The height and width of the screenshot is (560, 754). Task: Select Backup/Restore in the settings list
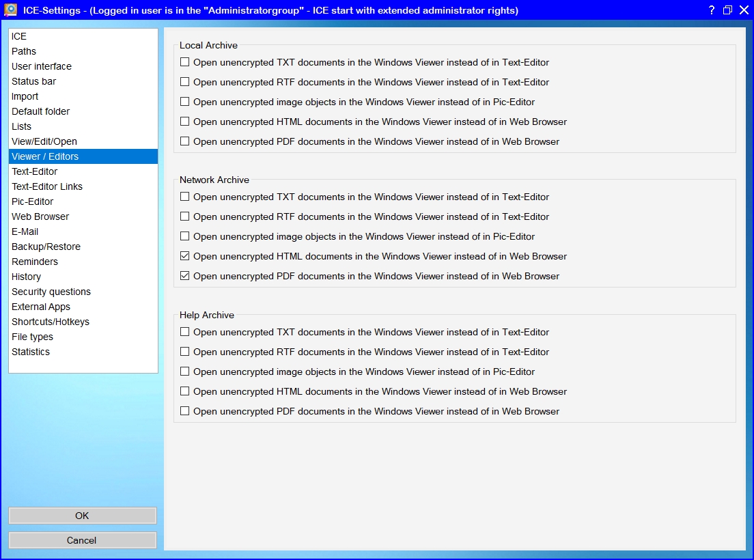(46, 247)
